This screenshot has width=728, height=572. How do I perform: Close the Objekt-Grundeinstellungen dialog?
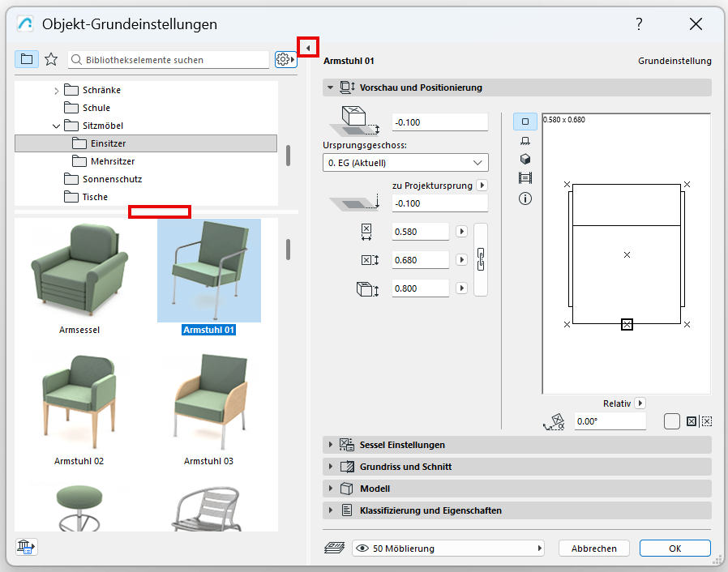(696, 23)
